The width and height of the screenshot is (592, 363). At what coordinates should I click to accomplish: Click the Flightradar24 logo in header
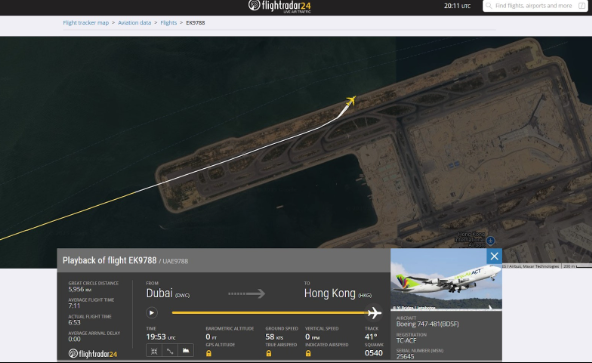point(279,6)
